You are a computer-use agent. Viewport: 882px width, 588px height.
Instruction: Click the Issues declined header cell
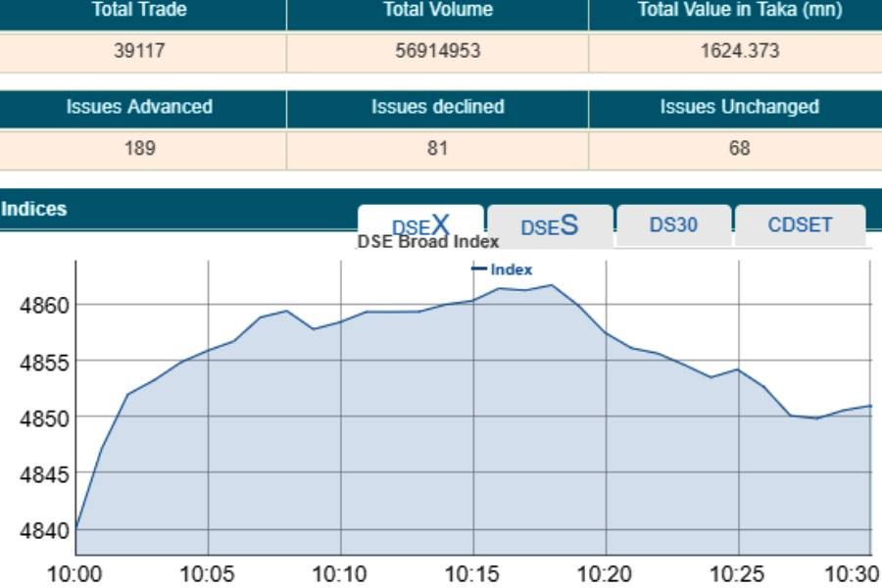tap(437, 107)
